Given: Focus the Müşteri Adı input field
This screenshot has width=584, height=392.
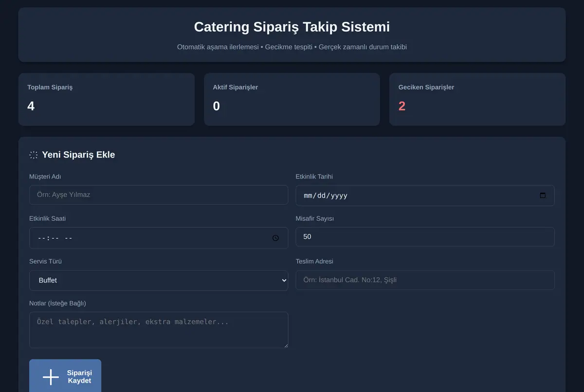Looking at the screenshot, I should 159,195.
